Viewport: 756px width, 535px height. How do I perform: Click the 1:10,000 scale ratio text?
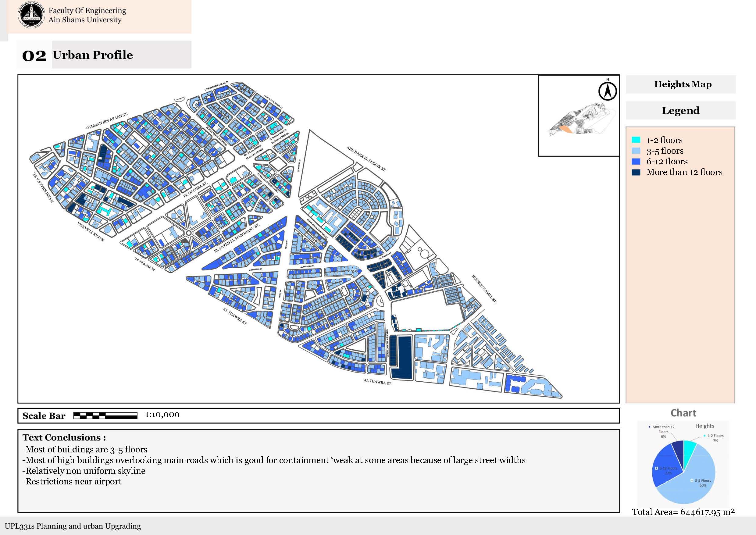[162, 415]
